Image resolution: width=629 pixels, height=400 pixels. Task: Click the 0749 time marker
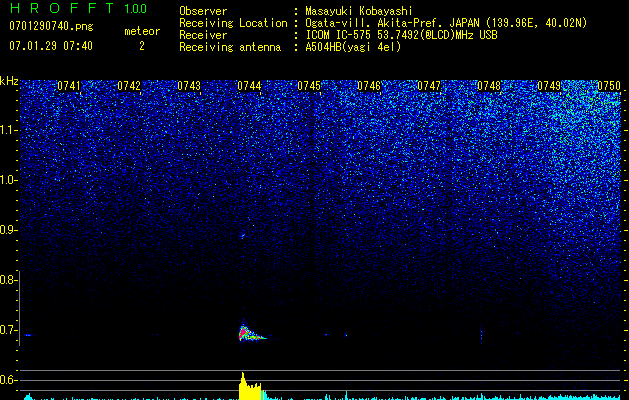(549, 86)
